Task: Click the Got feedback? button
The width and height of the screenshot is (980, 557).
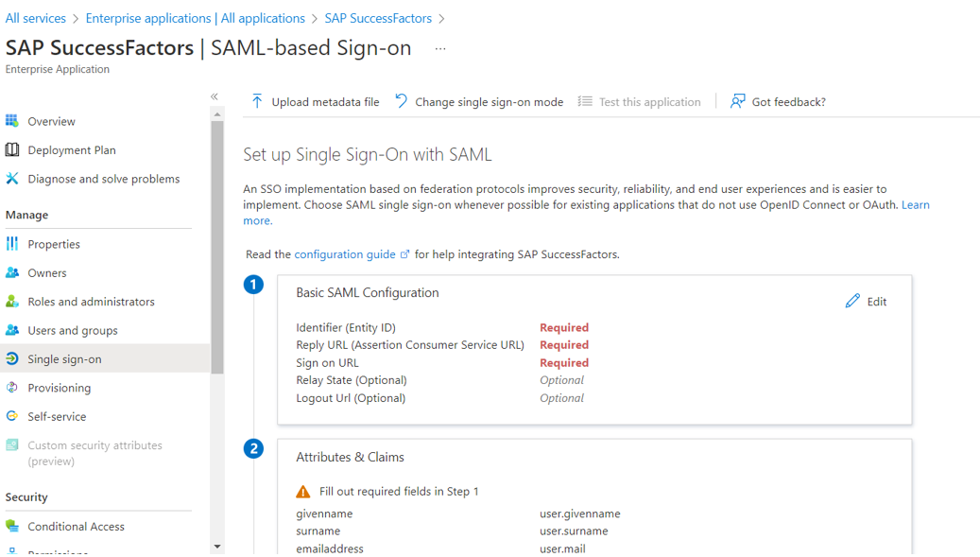Action: click(778, 101)
